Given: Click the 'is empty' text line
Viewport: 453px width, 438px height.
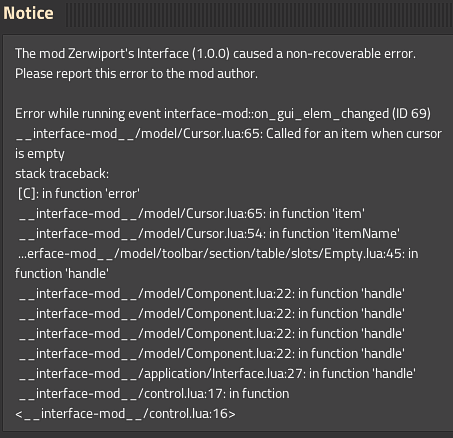Looking at the screenshot, I should coord(40,154).
